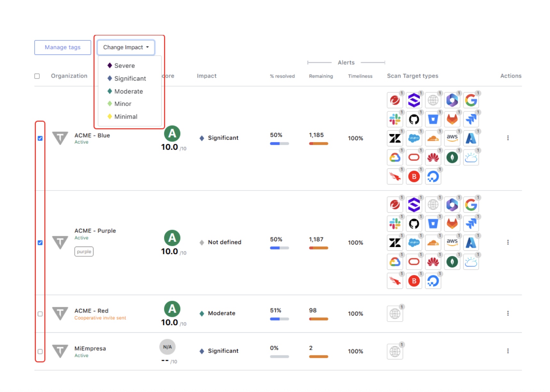The image size is (550, 392).
Task: Click the % resolved column header
Action: click(x=282, y=76)
